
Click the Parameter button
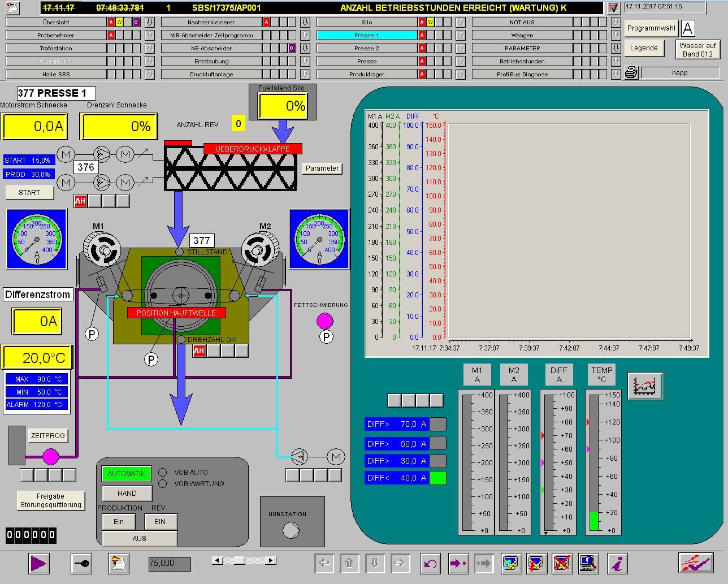[322, 168]
